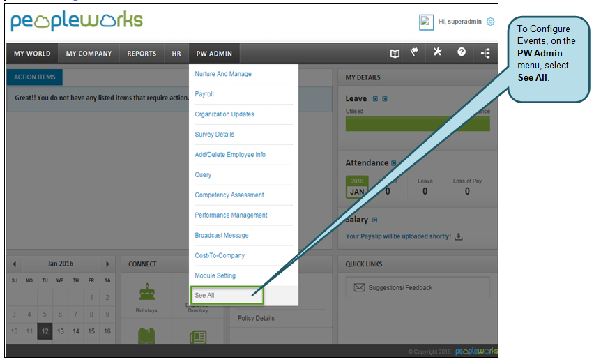This screenshot has width=594, height=364.
Task: Open the help question mark icon
Action: (461, 52)
